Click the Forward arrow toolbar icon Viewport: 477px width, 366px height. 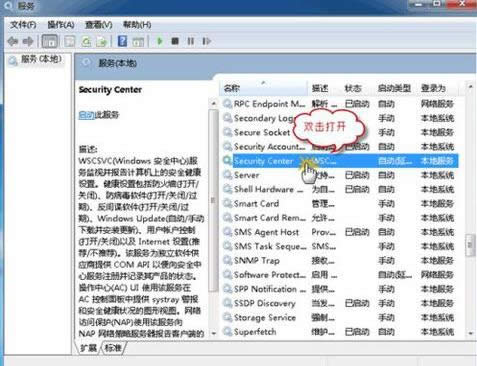pyautogui.click(x=28, y=42)
